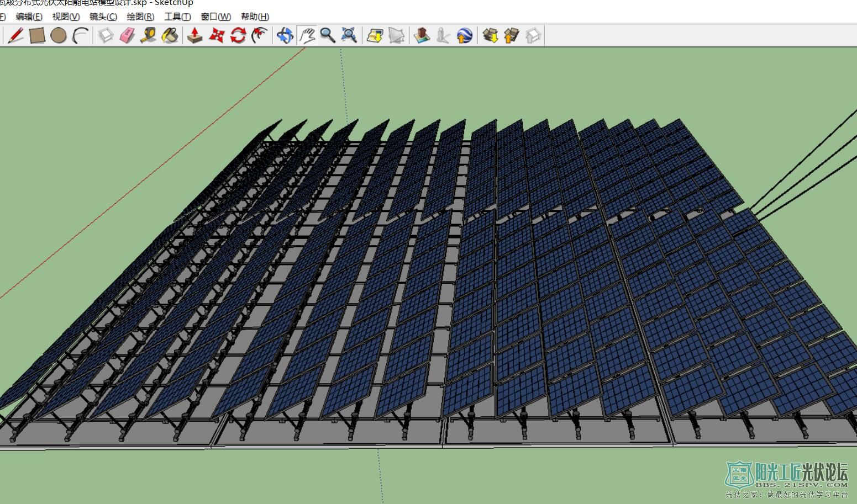Open the 镜头(C) menu
857x504 pixels.
pos(103,17)
